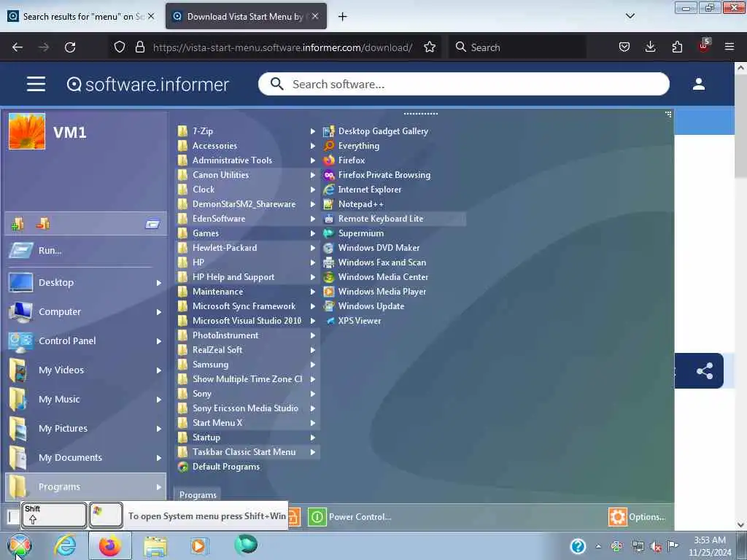Viewport: 747px width, 560px height.
Task: Select Programs in left start menu pane
Action: coord(86,486)
